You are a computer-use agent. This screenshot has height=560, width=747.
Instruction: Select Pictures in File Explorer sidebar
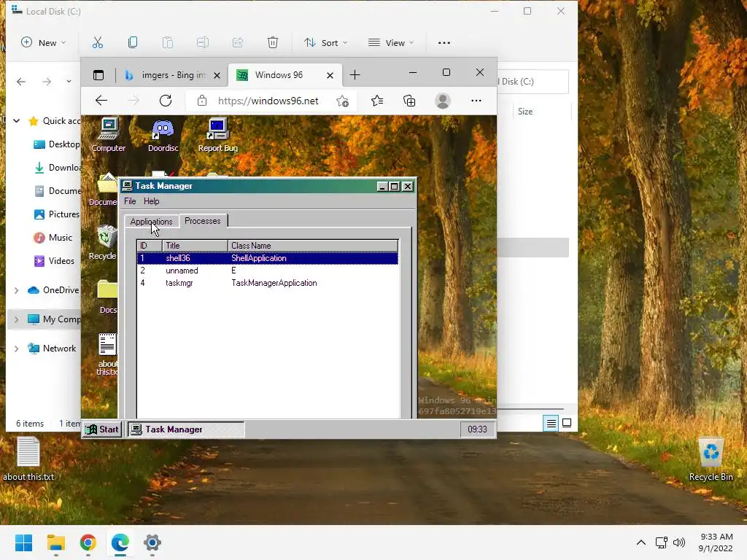coord(56,214)
